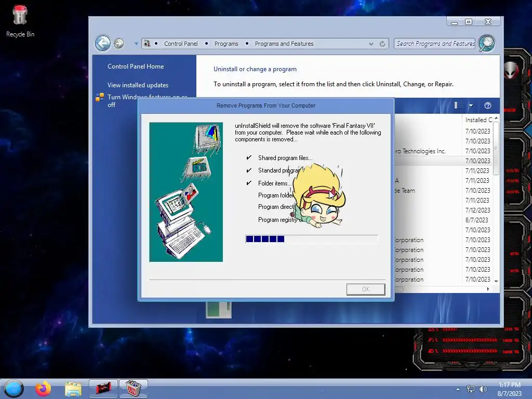Open Control Panel Home link
Screen dimensions: 532x399
pos(136,66)
